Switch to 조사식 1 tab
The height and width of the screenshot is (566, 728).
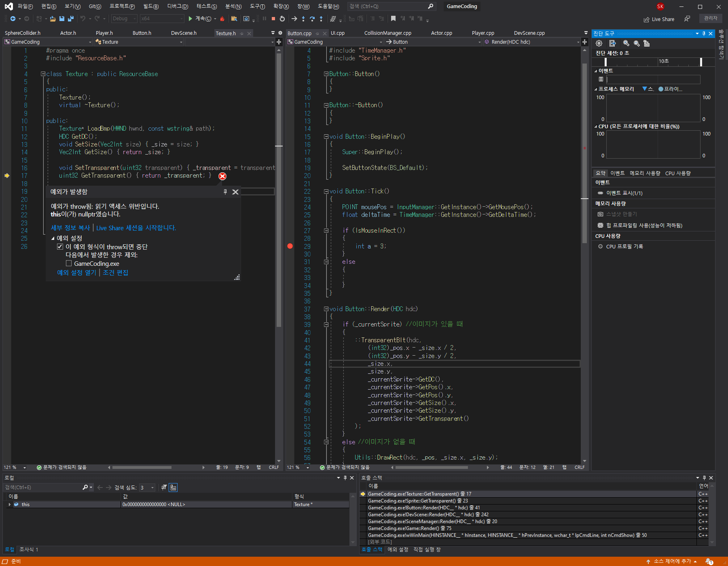coord(29,549)
